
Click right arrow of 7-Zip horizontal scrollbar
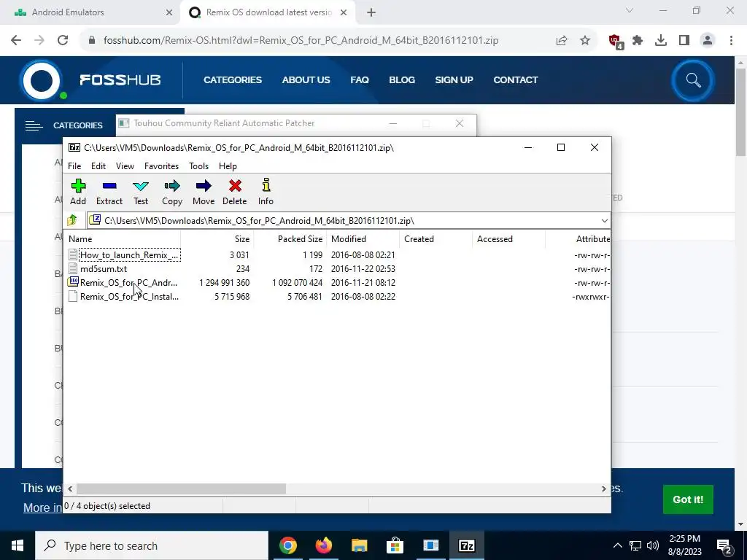click(x=603, y=489)
